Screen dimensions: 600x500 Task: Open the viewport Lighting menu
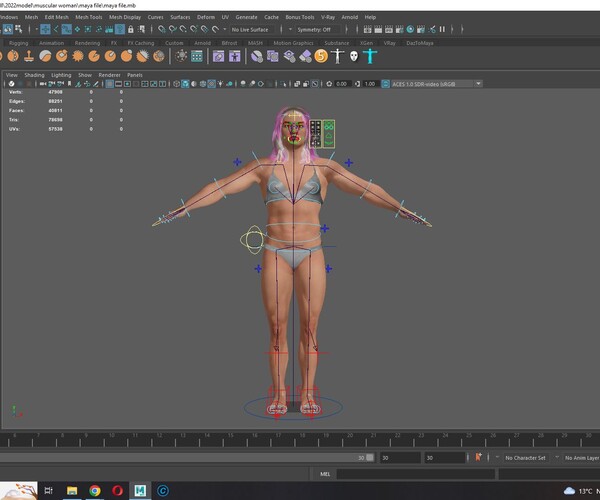[61, 75]
